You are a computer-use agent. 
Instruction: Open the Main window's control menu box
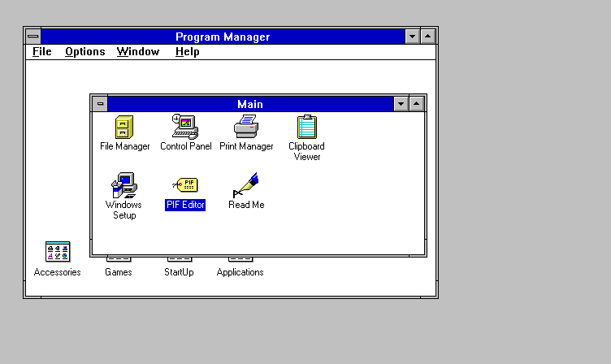coord(100,104)
